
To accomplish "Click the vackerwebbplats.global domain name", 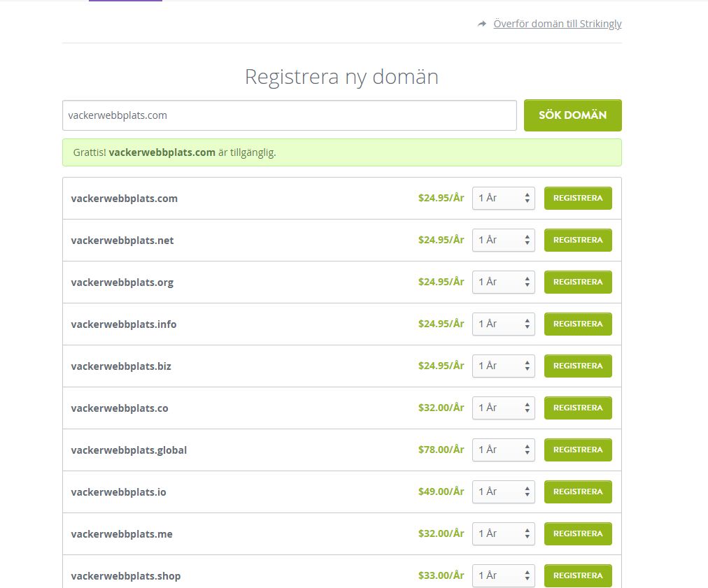I will (129, 450).
